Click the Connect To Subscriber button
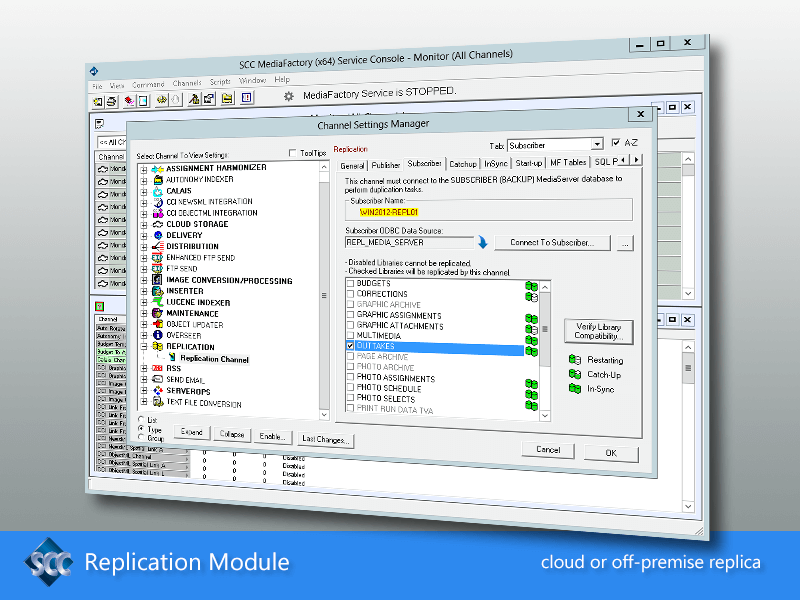Viewport: 800px width, 600px height. pyautogui.click(x=552, y=243)
